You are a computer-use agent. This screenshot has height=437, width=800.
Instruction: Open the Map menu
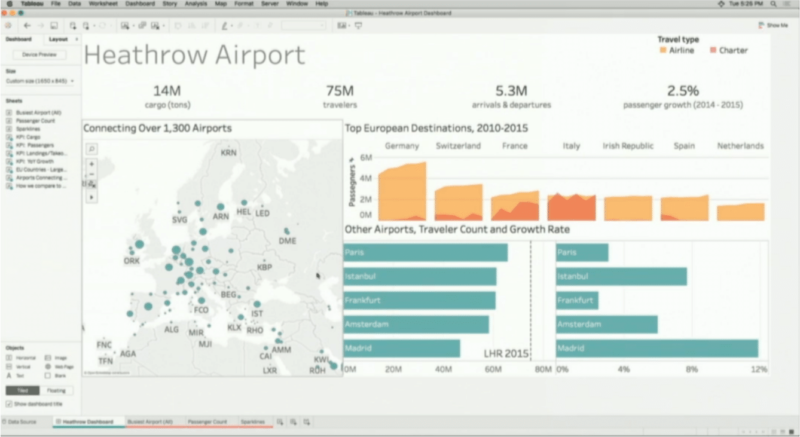pos(220,4)
